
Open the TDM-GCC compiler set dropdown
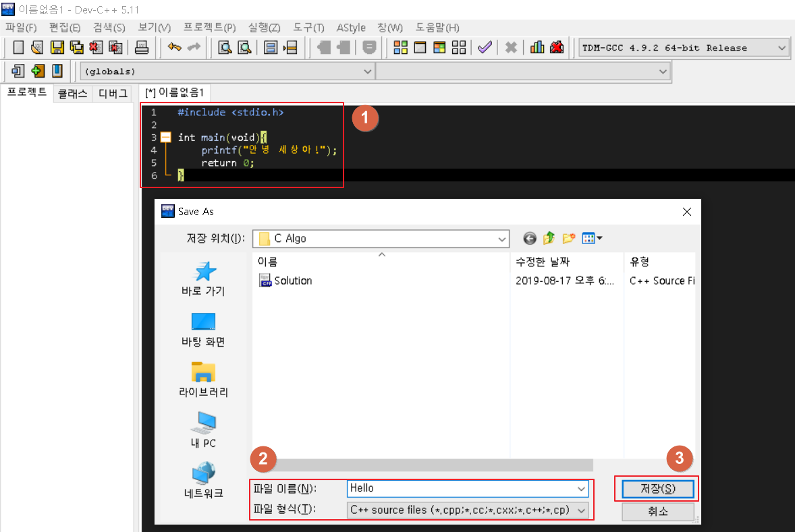[782, 48]
